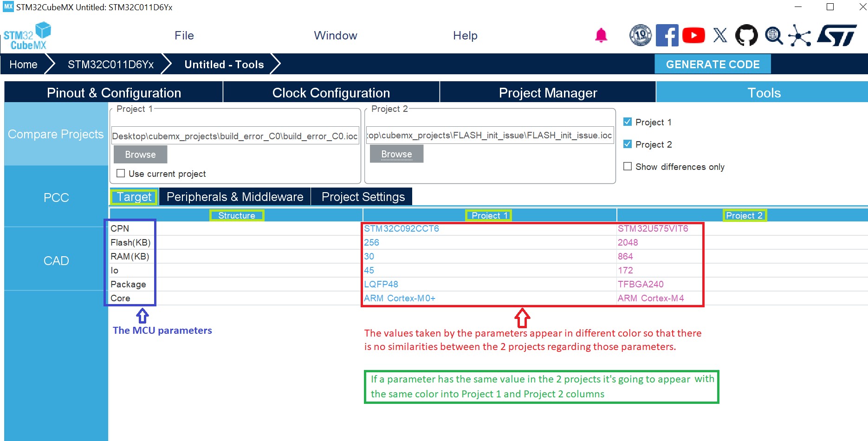
Task: Click STM32C092CCT6 cell value
Action: pos(402,228)
